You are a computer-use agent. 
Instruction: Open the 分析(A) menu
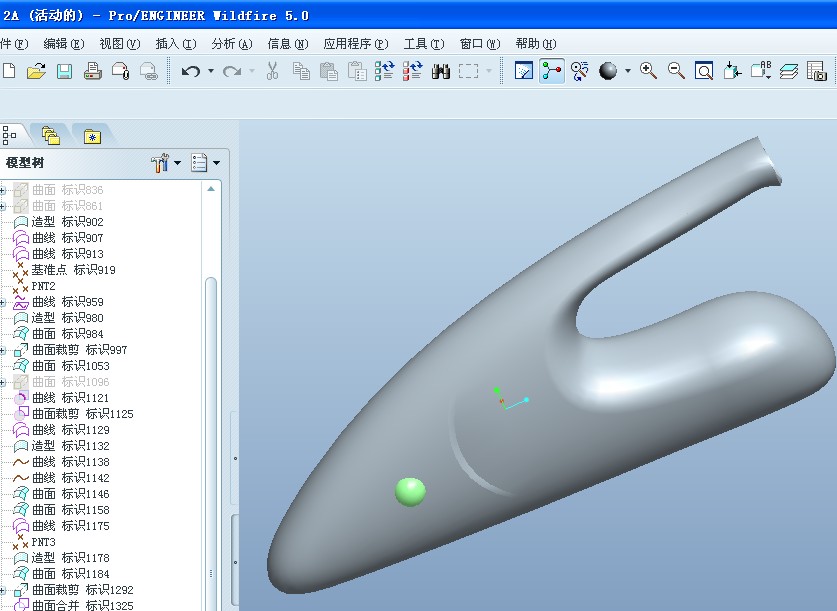232,44
